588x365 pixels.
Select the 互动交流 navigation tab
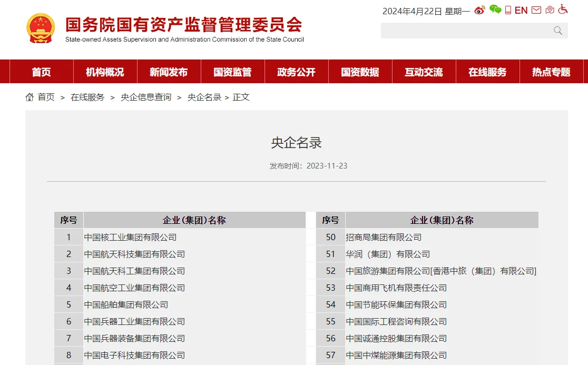[424, 72]
